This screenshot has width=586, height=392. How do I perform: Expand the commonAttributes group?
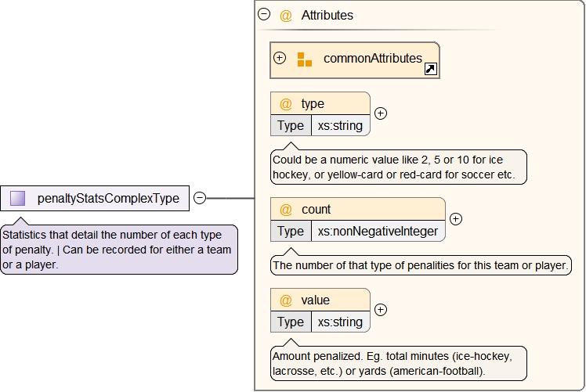pyautogui.click(x=280, y=58)
